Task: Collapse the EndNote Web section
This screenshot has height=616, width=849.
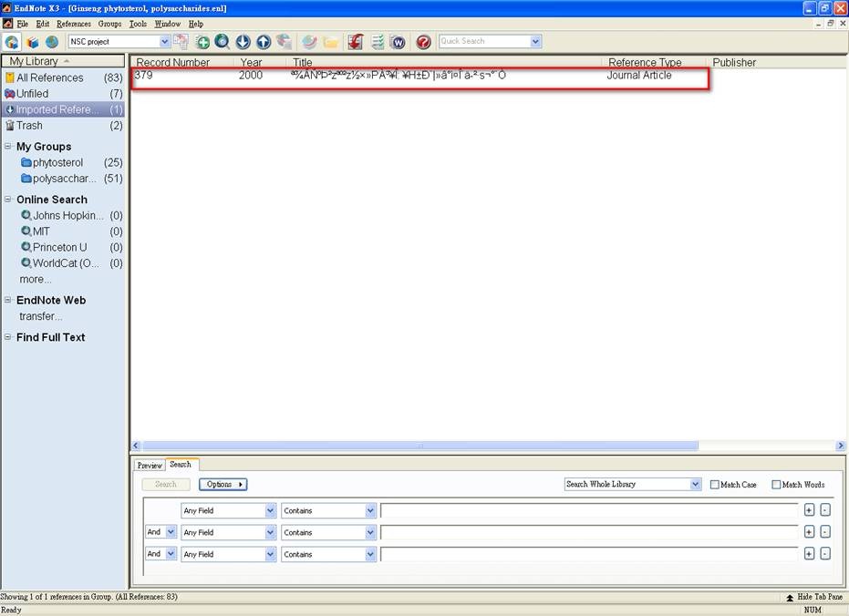Action: click(x=7, y=300)
